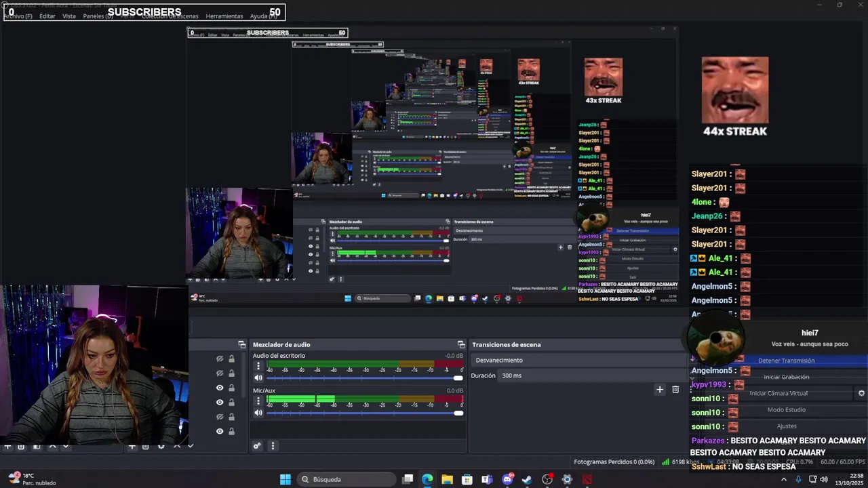Click Iniciar Grabación button
Screen dimensions: 868x488
click(787, 377)
